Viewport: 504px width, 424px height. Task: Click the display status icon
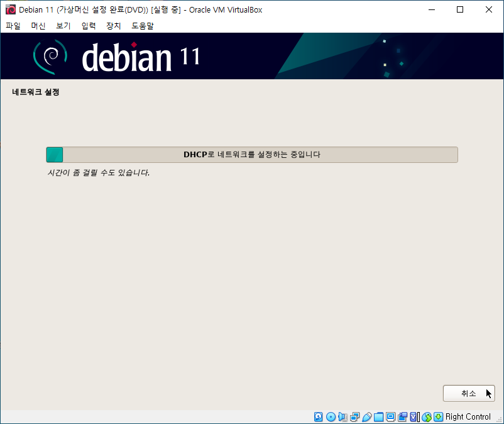click(x=390, y=417)
